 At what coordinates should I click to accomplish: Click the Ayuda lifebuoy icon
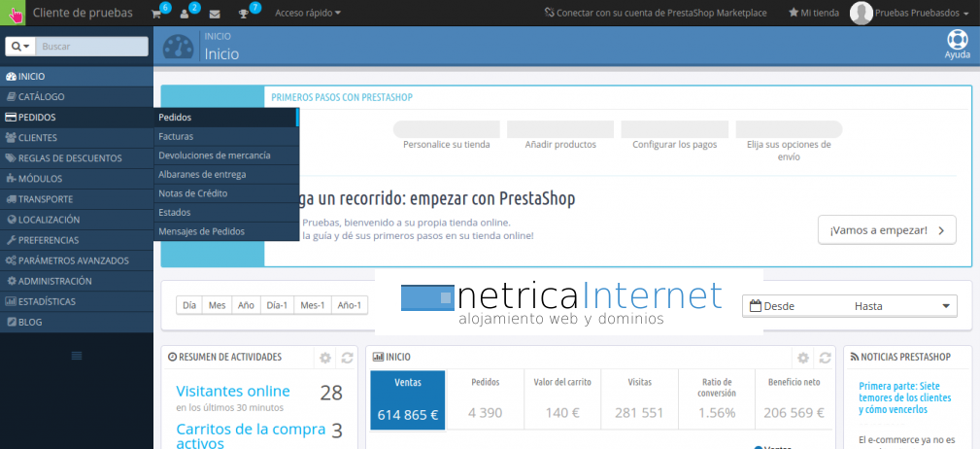click(x=957, y=40)
